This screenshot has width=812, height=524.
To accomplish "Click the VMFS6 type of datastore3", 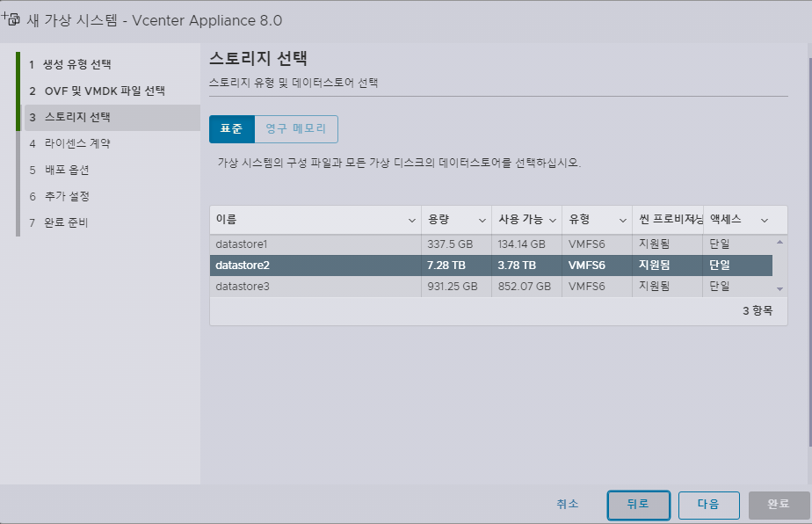I will [587, 286].
